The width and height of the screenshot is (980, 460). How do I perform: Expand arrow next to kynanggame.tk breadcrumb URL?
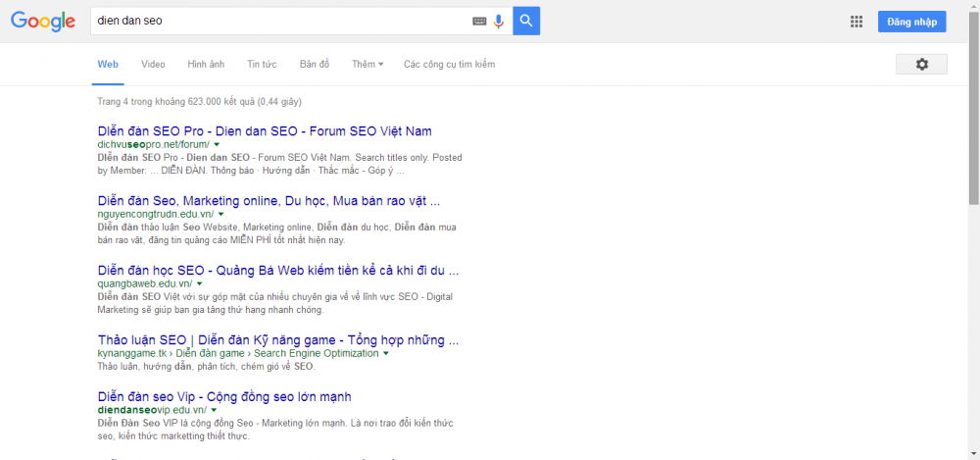click(385, 354)
